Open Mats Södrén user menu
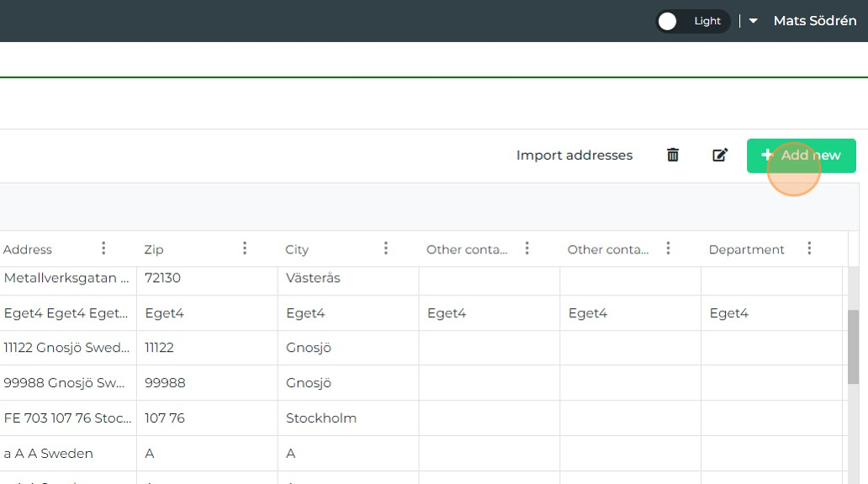Screen dimensions: 868x484 pos(814,21)
